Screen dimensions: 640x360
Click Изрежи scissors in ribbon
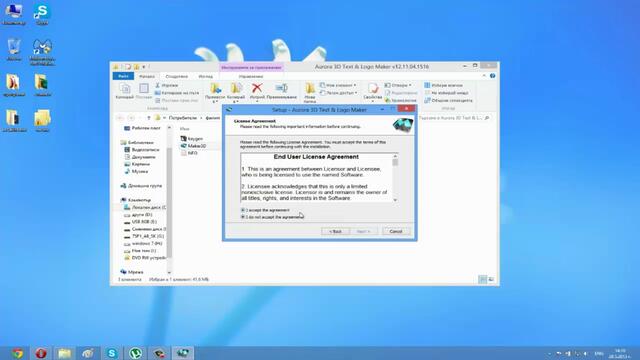point(166,85)
